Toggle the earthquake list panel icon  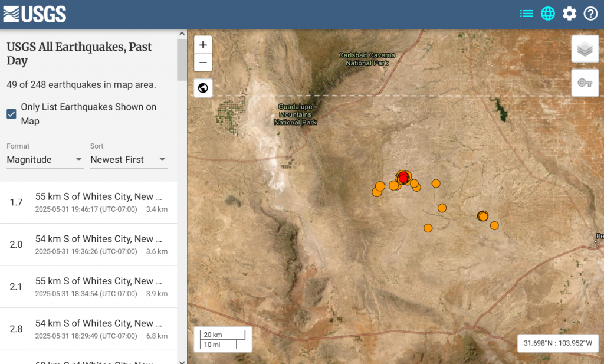tap(526, 14)
